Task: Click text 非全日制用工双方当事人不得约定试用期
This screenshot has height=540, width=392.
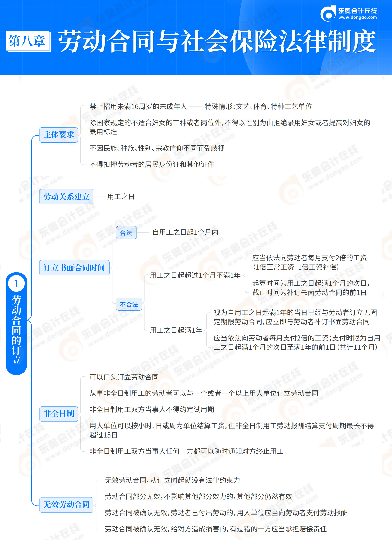Action: click(152, 410)
